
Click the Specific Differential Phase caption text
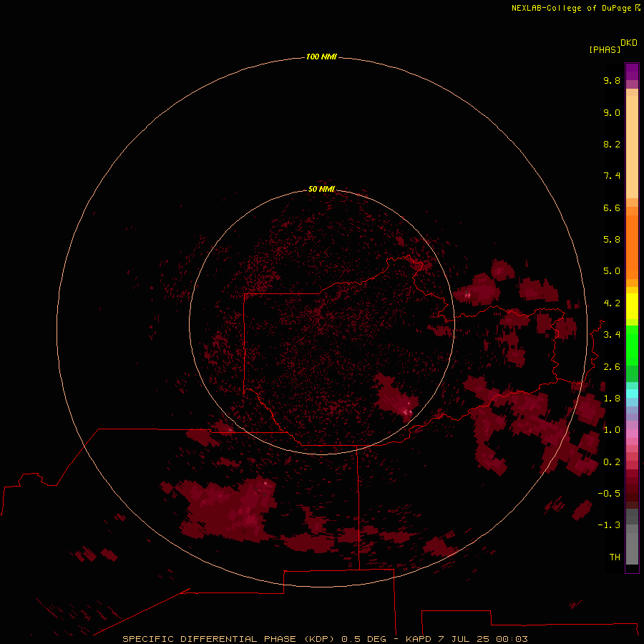tap(232, 639)
